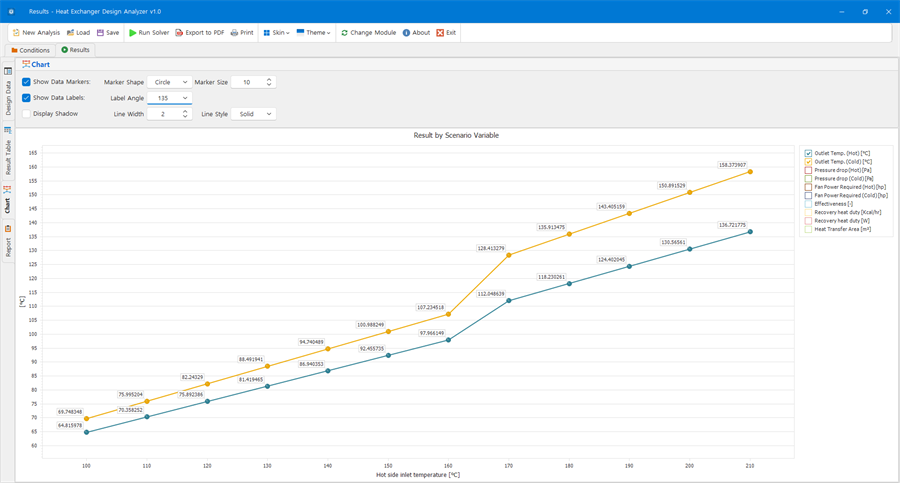Switch to the Results tab
The width and height of the screenshot is (900, 483).
(x=75, y=50)
